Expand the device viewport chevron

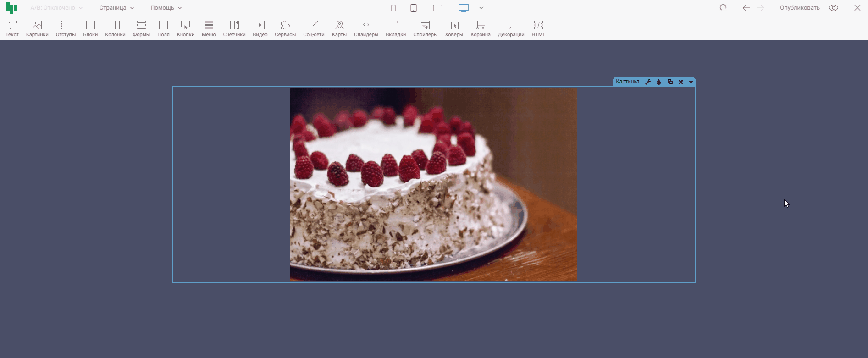point(481,8)
